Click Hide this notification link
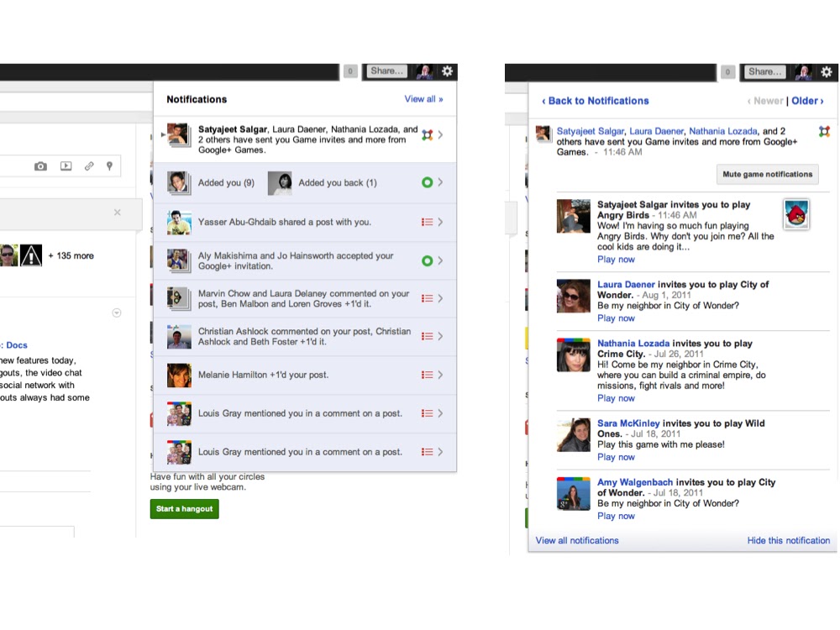The image size is (840, 630). pos(789,540)
